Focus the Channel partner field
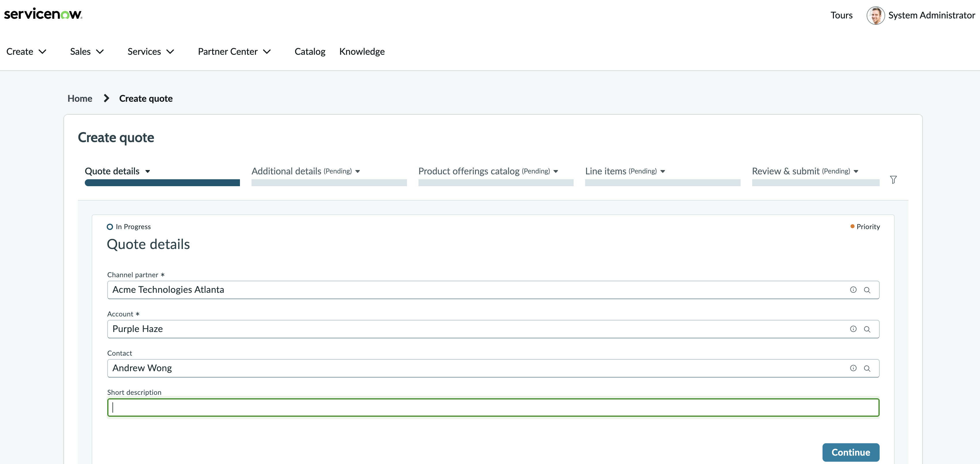 493,290
